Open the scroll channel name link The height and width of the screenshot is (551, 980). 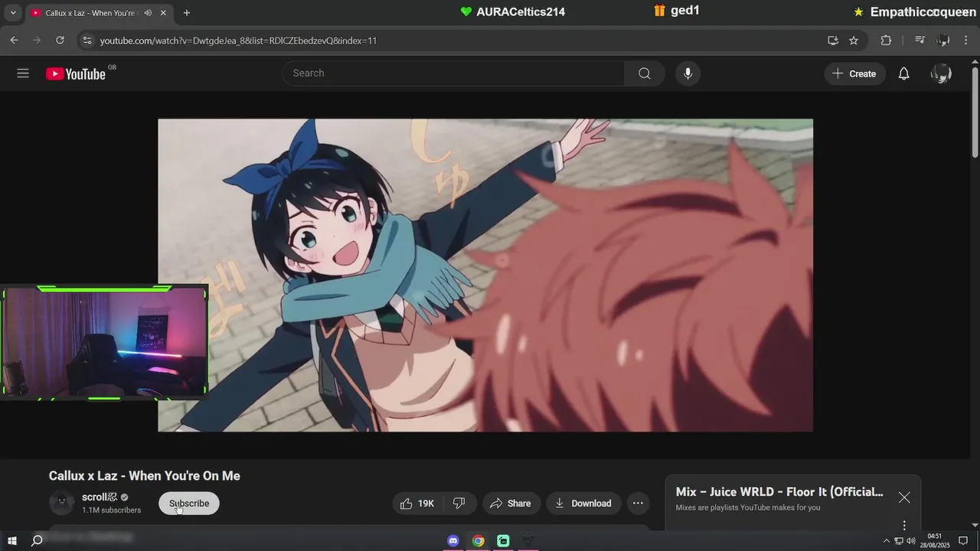(x=100, y=497)
